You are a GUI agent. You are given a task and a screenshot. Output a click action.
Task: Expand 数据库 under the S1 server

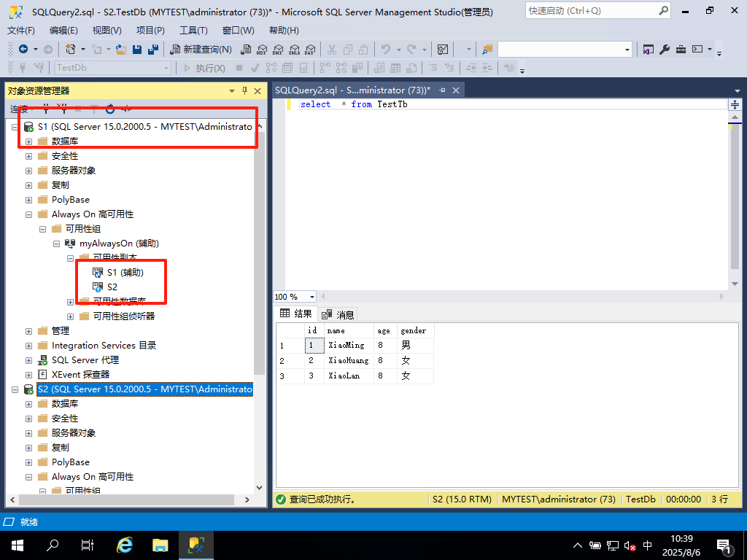[28, 141]
